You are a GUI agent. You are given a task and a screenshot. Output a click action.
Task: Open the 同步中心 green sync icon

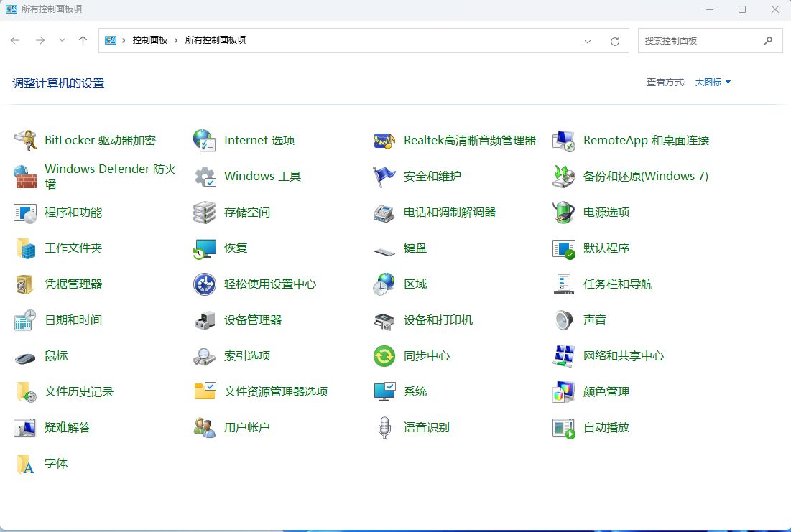click(x=384, y=356)
